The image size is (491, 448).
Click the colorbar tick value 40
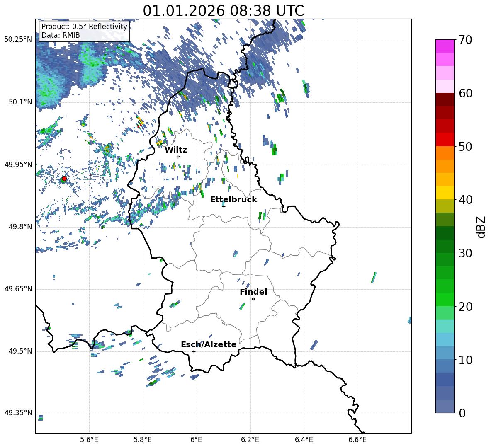point(466,200)
